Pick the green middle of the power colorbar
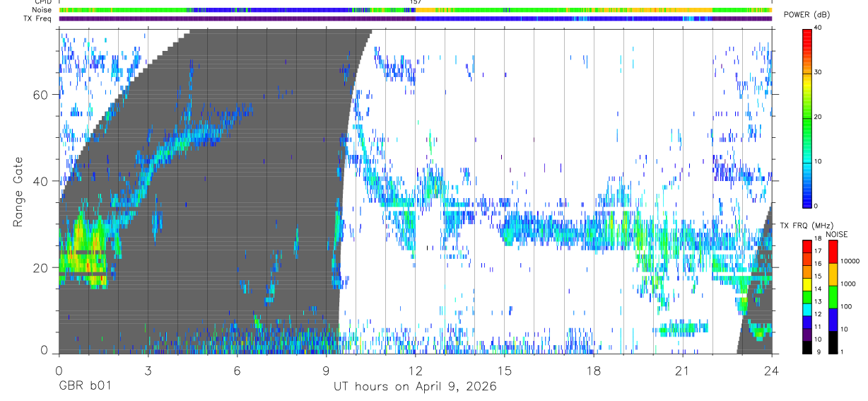This screenshot has height=401, width=868. pos(807,117)
